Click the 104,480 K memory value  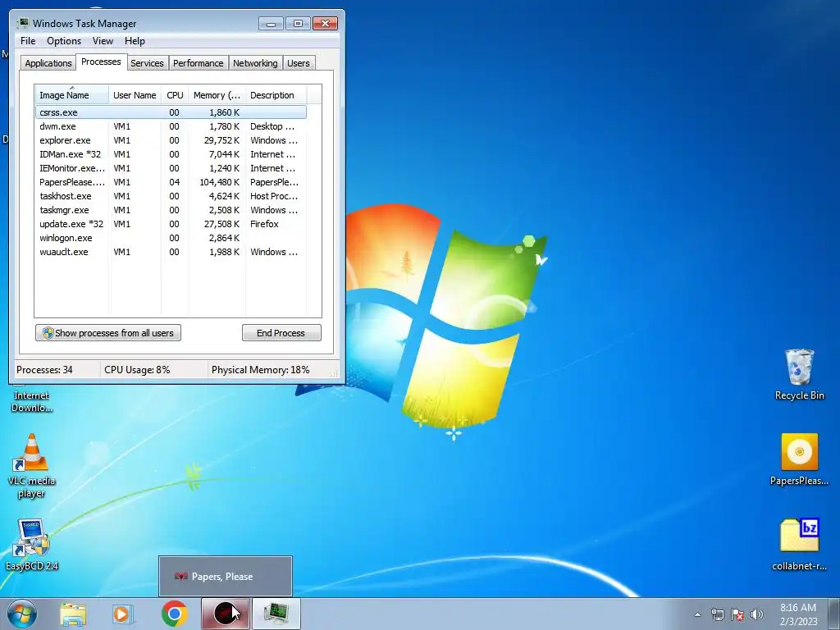220,182
